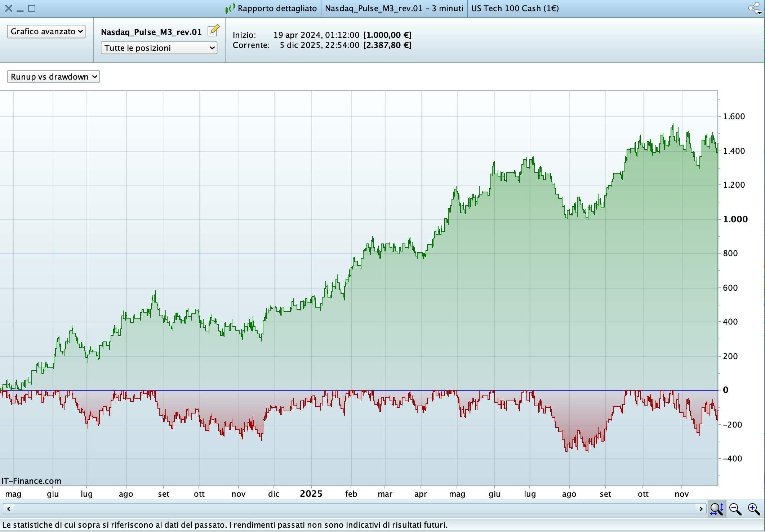Click the 2025 marker on the time axis

(x=311, y=493)
